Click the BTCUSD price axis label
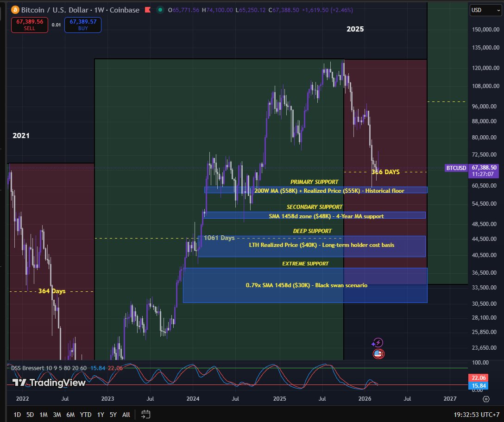This screenshot has height=422, width=504. pos(456,168)
